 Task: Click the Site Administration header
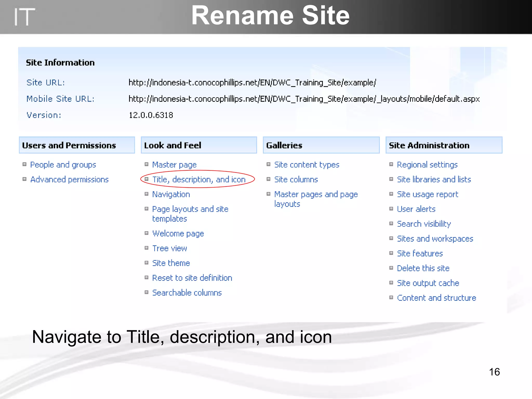click(444, 145)
